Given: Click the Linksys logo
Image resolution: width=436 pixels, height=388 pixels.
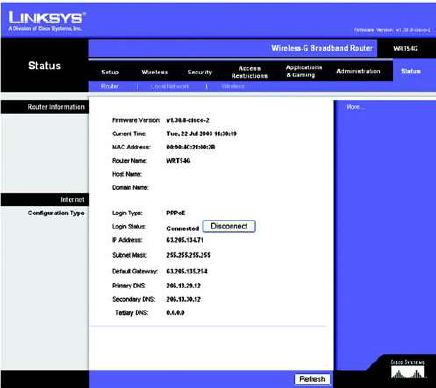Looking at the screenshot, I should 47,21.
